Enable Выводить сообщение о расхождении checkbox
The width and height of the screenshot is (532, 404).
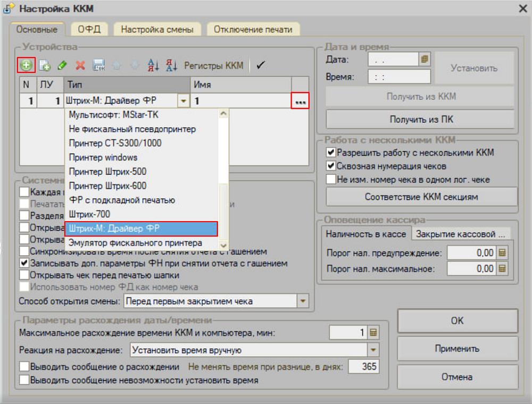point(24,367)
